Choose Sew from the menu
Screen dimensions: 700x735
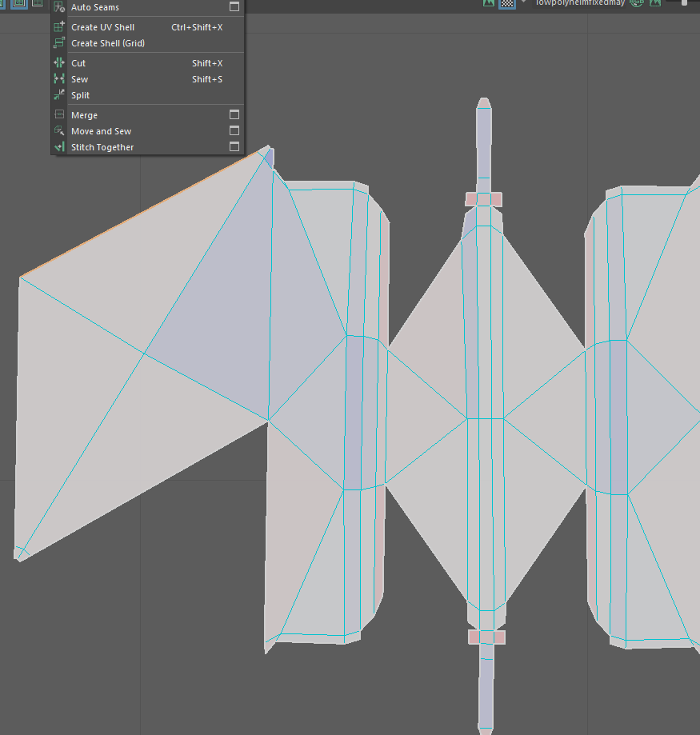[79, 79]
